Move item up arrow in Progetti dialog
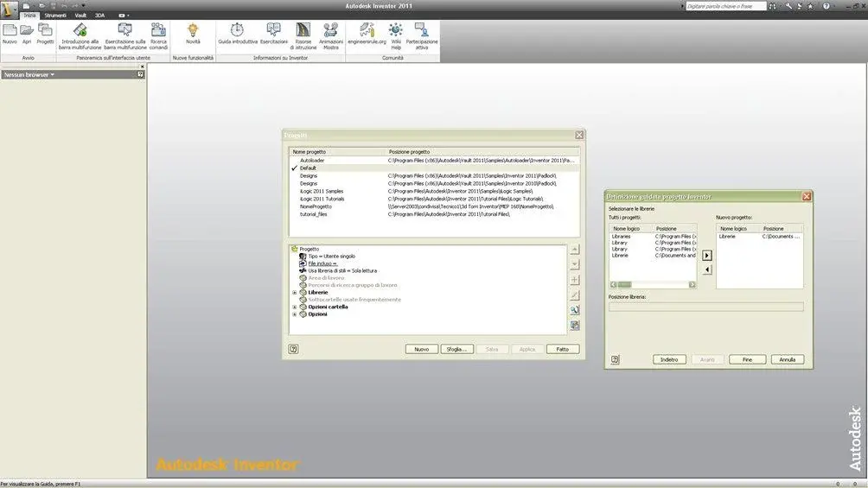 tap(575, 250)
